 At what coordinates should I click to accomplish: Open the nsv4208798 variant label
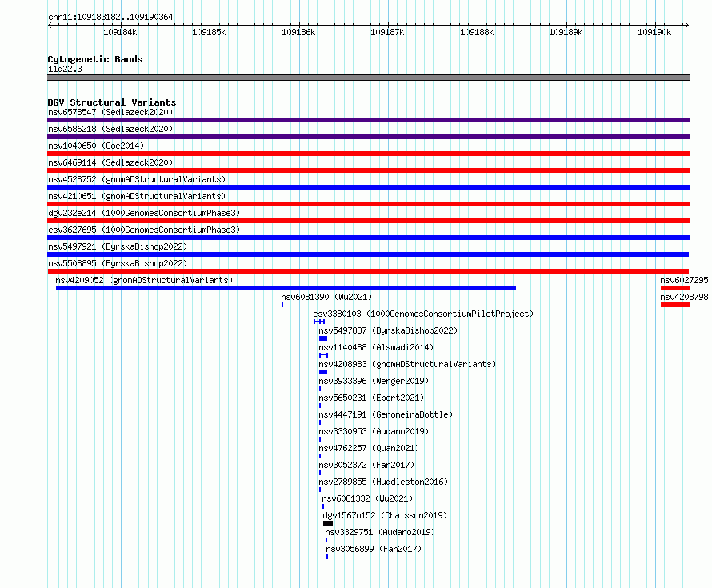[684, 297]
